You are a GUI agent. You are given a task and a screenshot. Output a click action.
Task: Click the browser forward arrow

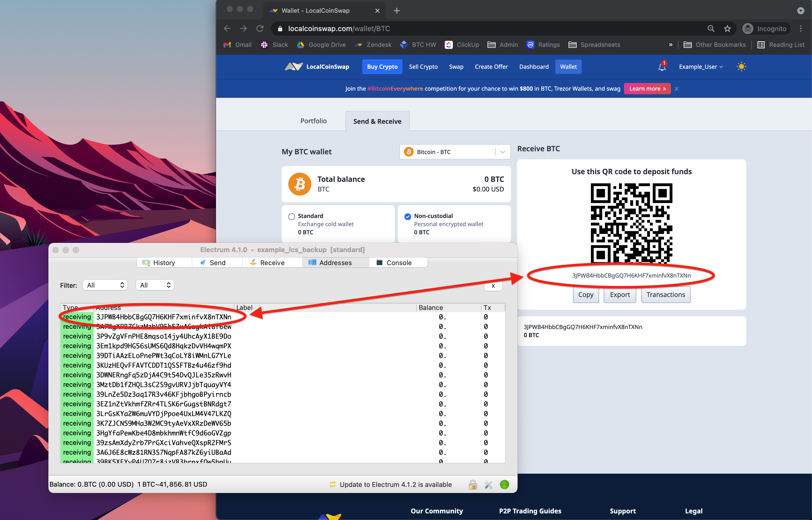click(x=243, y=29)
